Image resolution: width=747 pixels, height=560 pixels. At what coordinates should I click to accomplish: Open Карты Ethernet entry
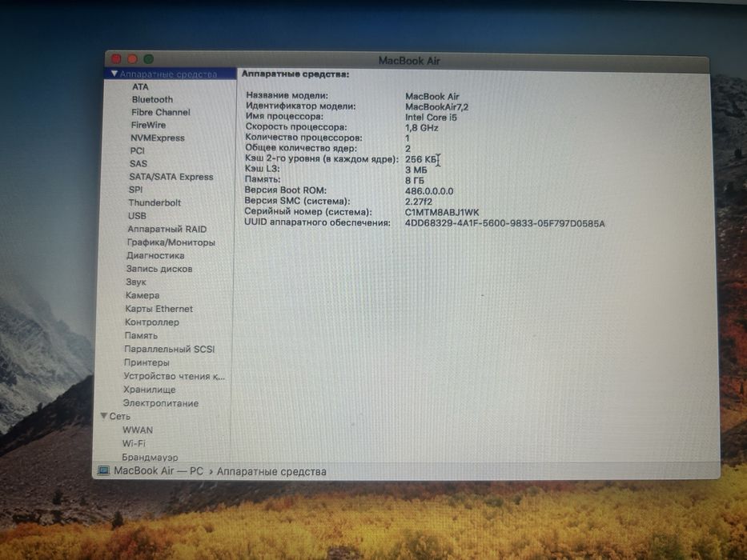159,309
